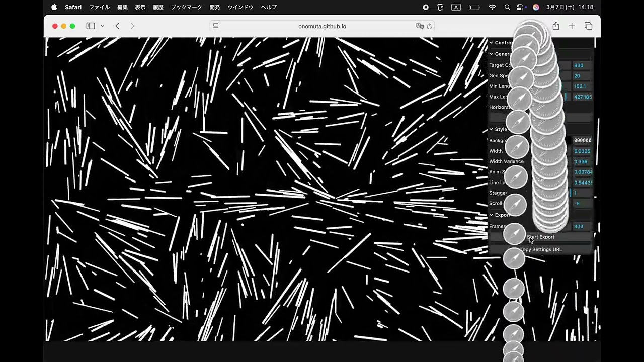Go back to the previous page

(x=117, y=26)
